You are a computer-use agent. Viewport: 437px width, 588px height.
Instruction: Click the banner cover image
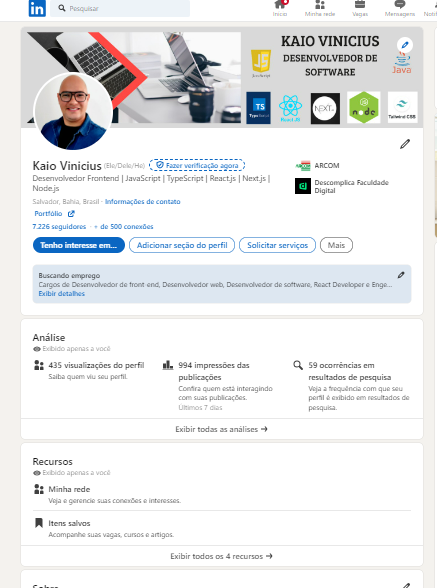click(x=222, y=77)
